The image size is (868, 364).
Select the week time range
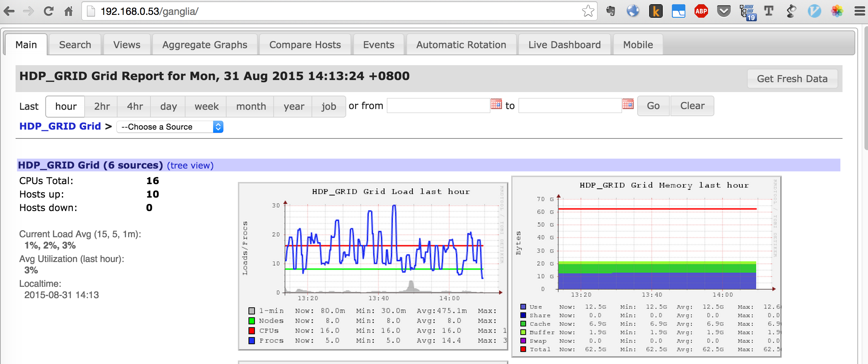click(x=206, y=106)
